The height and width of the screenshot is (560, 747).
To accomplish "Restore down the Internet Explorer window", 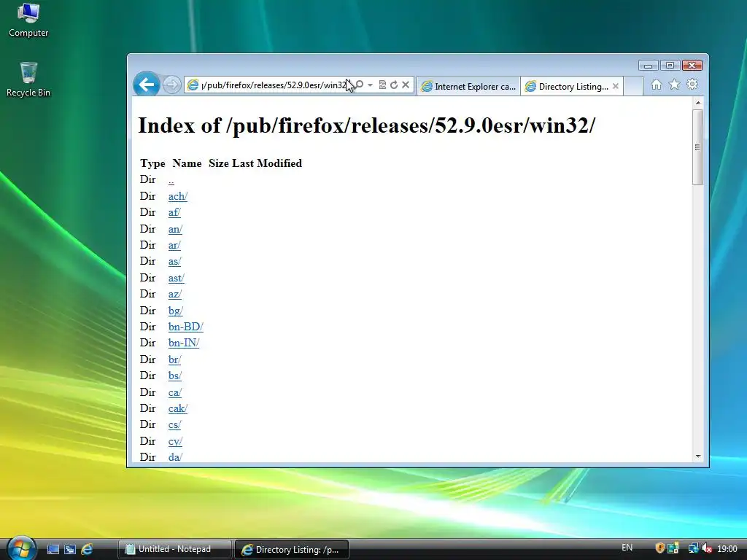I will click(x=670, y=65).
